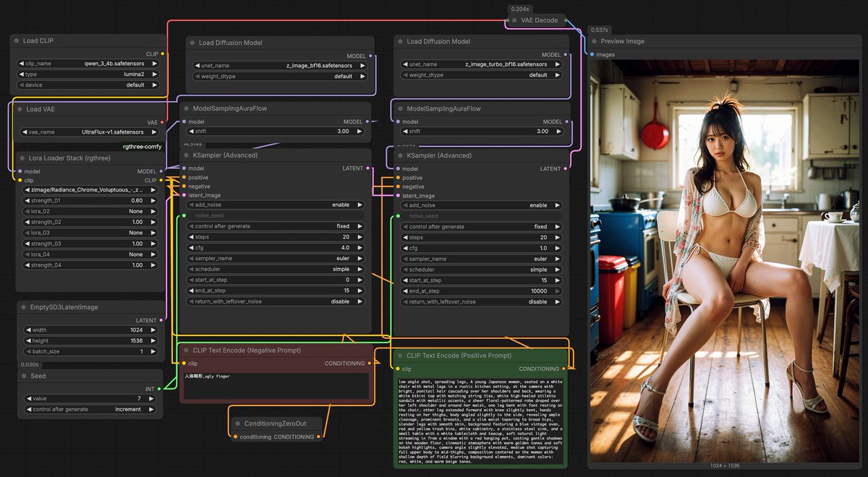
Task: Open the zimage/Radiance_Chrome_Voluptuous lora dropdown
Action: click(x=90, y=190)
